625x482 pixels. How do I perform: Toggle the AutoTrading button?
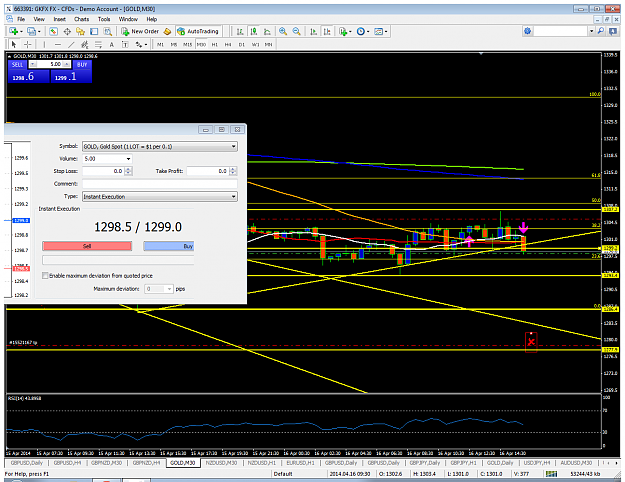pos(198,31)
